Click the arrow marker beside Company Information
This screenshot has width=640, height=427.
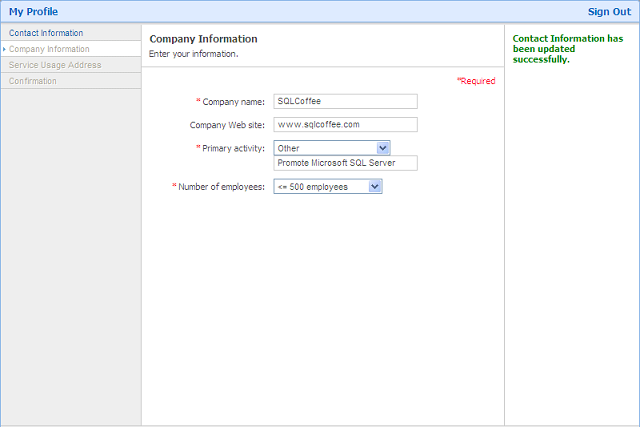(x=4, y=49)
